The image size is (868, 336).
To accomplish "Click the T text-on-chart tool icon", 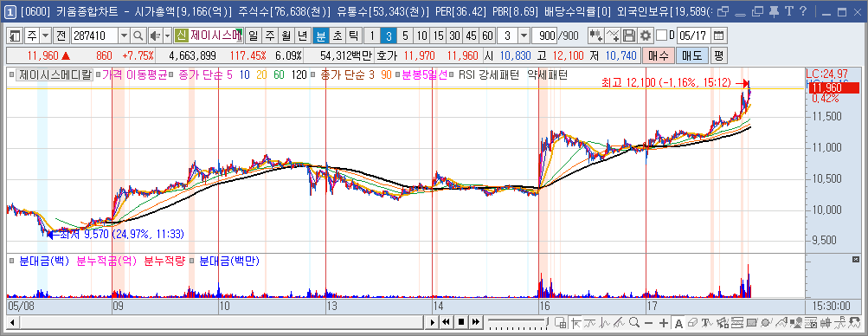I will [707, 322].
